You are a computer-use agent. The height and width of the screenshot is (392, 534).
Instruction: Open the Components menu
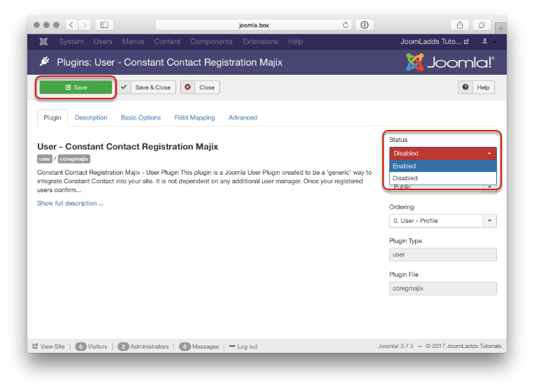click(x=211, y=41)
